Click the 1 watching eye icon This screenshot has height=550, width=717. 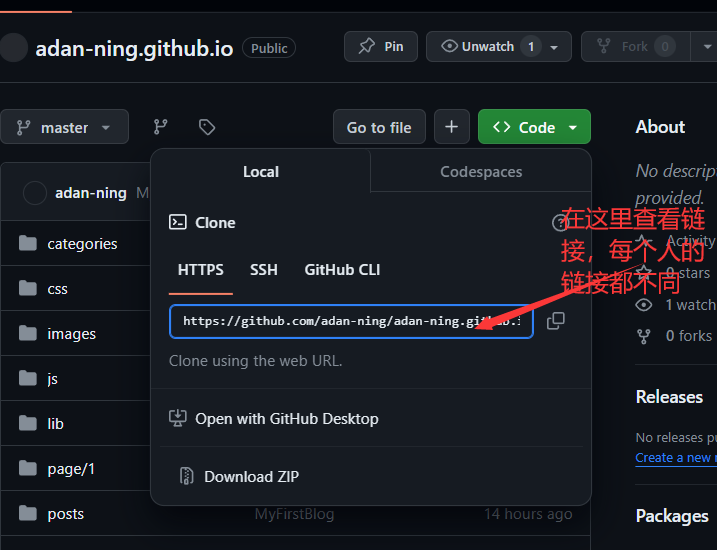point(644,304)
